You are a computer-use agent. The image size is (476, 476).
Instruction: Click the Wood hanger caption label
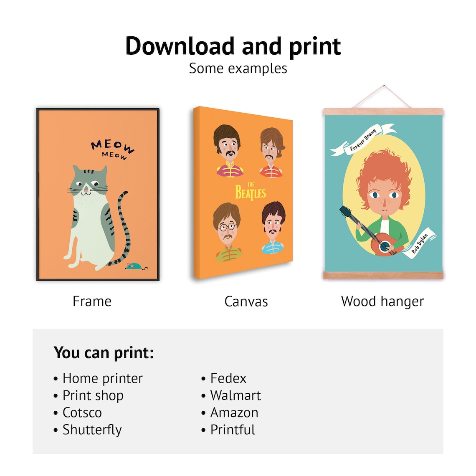(382, 301)
